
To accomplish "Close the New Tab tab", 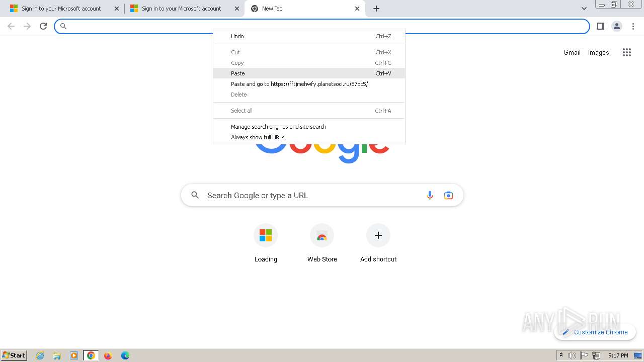I will point(357,9).
